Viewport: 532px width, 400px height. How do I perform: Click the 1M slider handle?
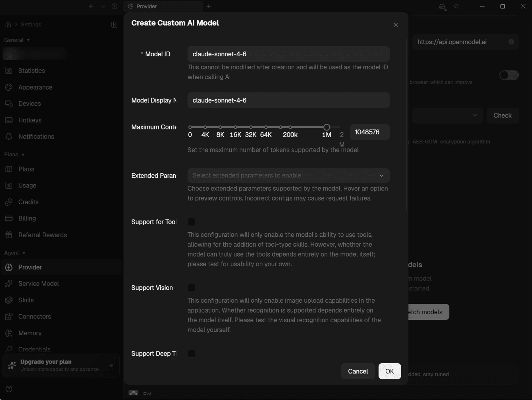pyautogui.click(x=327, y=127)
